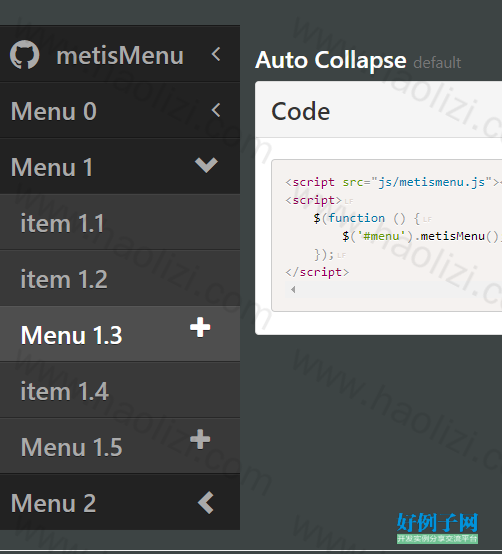Click the plus icon on Menu 1.5
The image size is (502, 554).
[x=200, y=439]
